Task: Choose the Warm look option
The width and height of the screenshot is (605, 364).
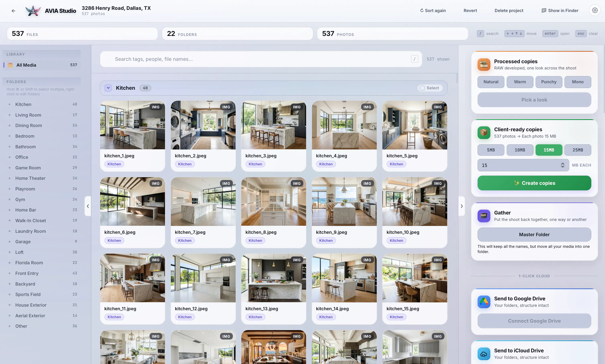Action: [x=520, y=82]
